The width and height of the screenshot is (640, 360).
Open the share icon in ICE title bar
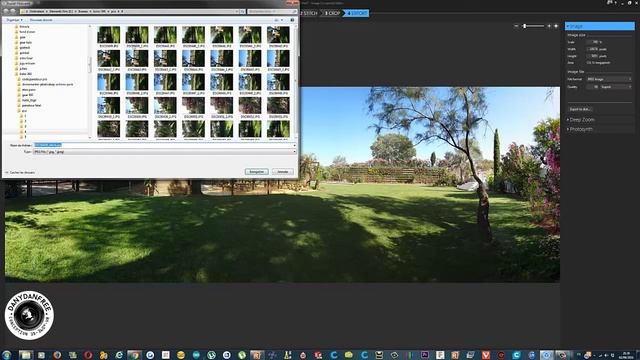click(x=610, y=2)
